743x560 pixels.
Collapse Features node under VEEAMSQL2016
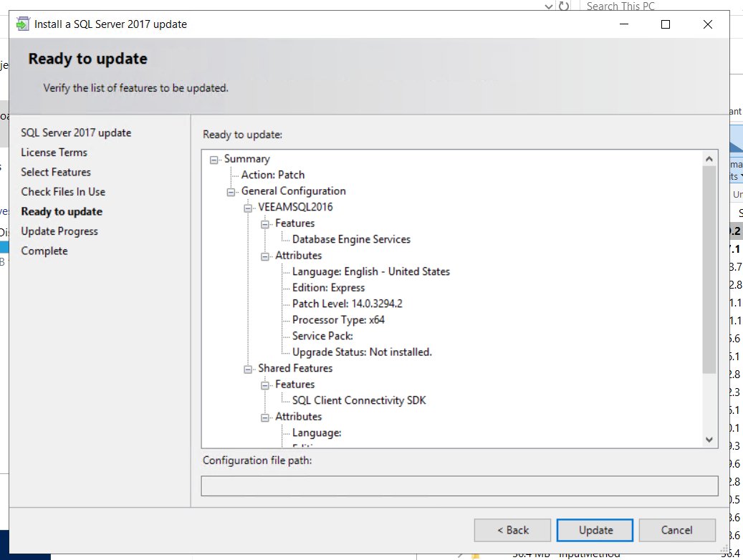coord(265,225)
